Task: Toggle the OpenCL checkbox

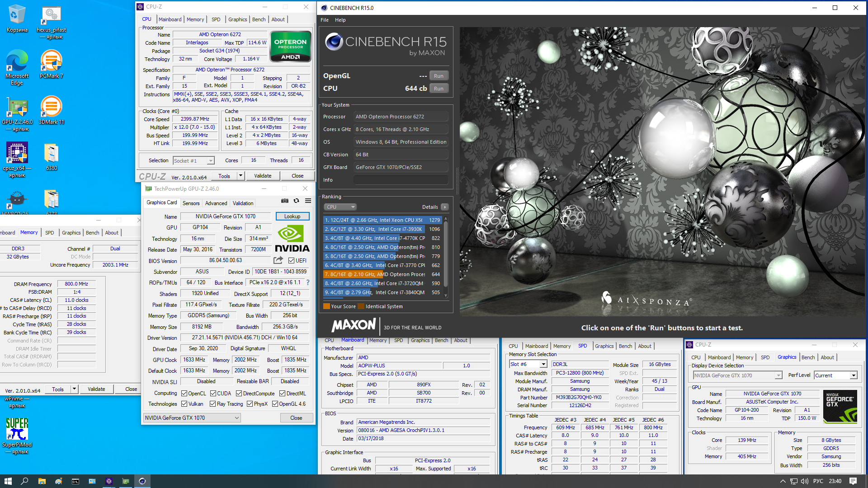Action: 184,394
